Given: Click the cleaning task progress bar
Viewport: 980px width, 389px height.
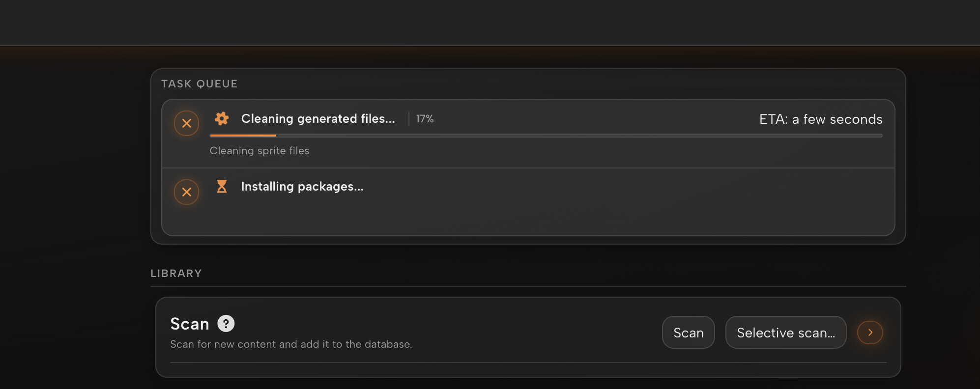Looking at the screenshot, I should [546, 136].
